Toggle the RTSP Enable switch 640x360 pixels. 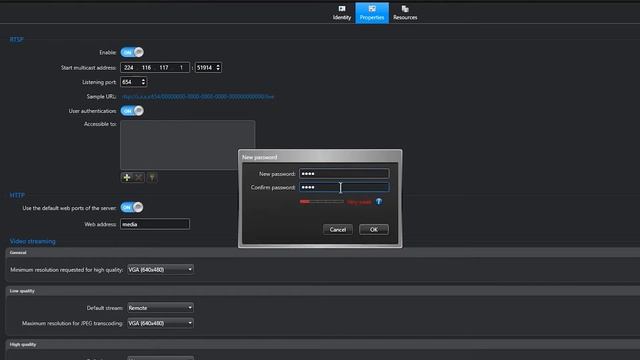[x=132, y=52]
